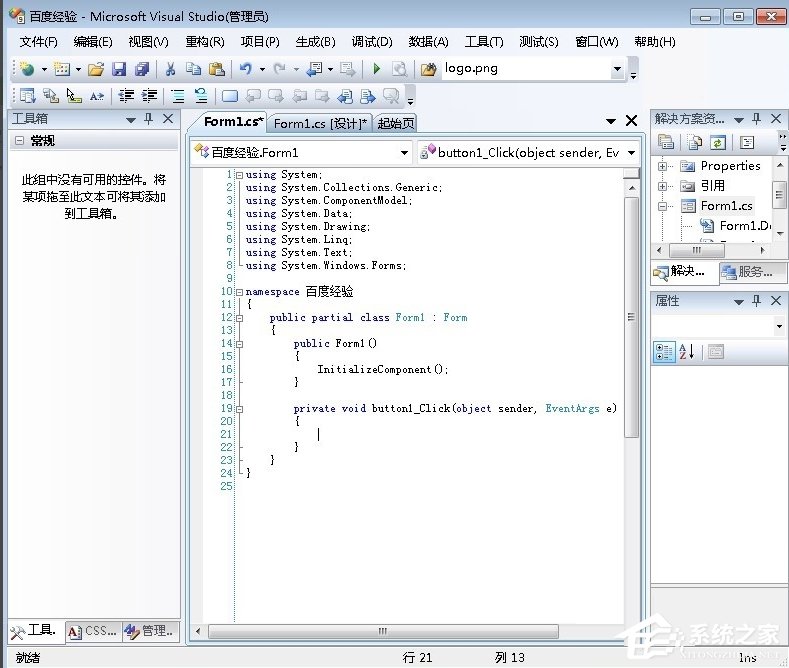Viewport: 789px width, 668px height.
Task: Click the Undo arrow icon
Action: coord(245,69)
